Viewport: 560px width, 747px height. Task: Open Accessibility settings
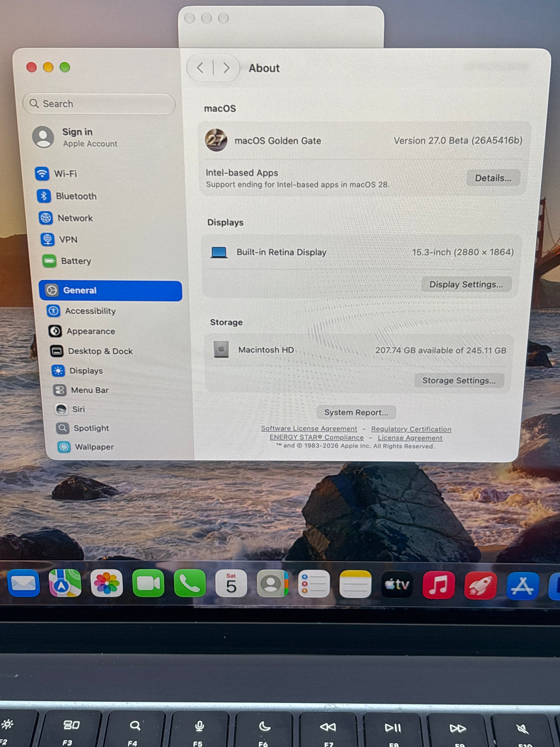click(x=82, y=311)
